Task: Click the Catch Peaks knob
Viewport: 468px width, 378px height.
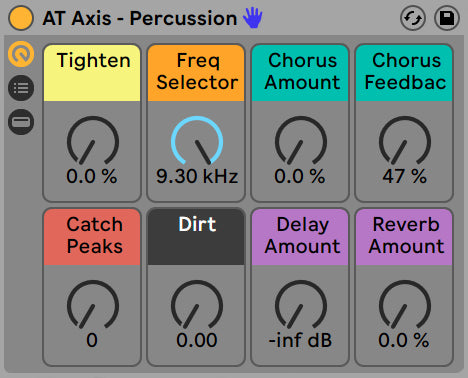Action: (93, 304)
